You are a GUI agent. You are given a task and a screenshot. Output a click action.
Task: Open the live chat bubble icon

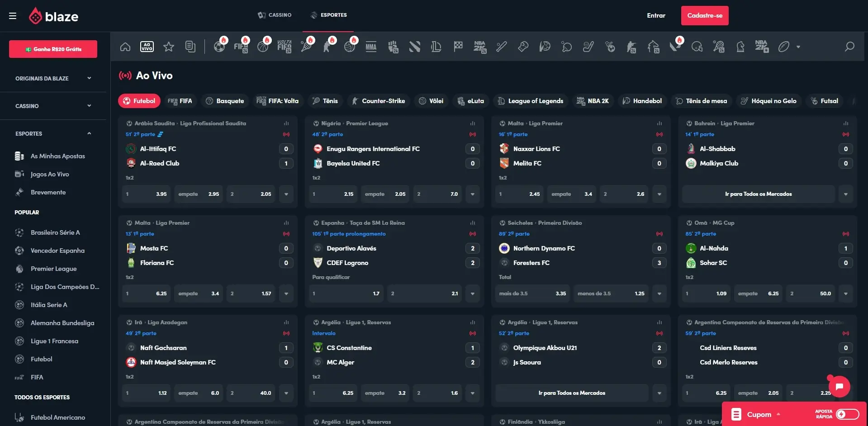[x=839, y=386]
